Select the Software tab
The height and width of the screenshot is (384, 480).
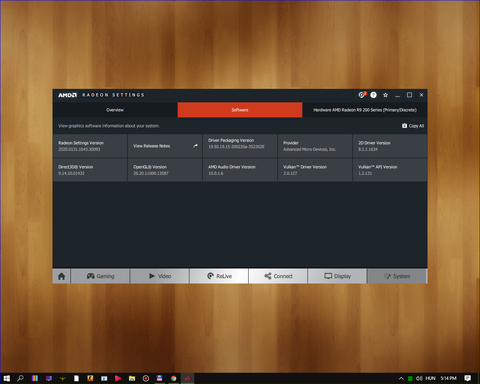tap(240, 110)
